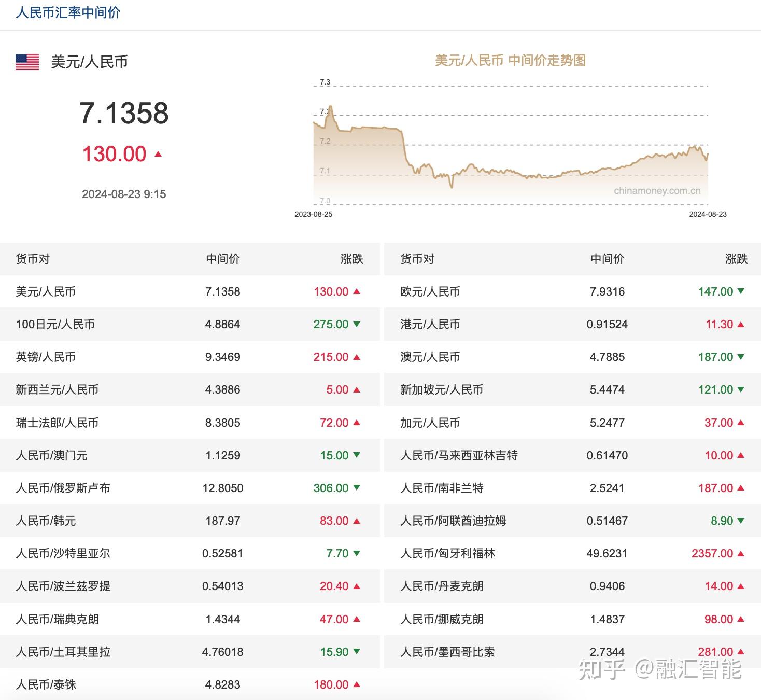Image resolution: width=761 pixels, height=700 pixels.
Task: Click the red up arrow next to large 130.00
Action: pyautogui.click(x=158, y=154)
